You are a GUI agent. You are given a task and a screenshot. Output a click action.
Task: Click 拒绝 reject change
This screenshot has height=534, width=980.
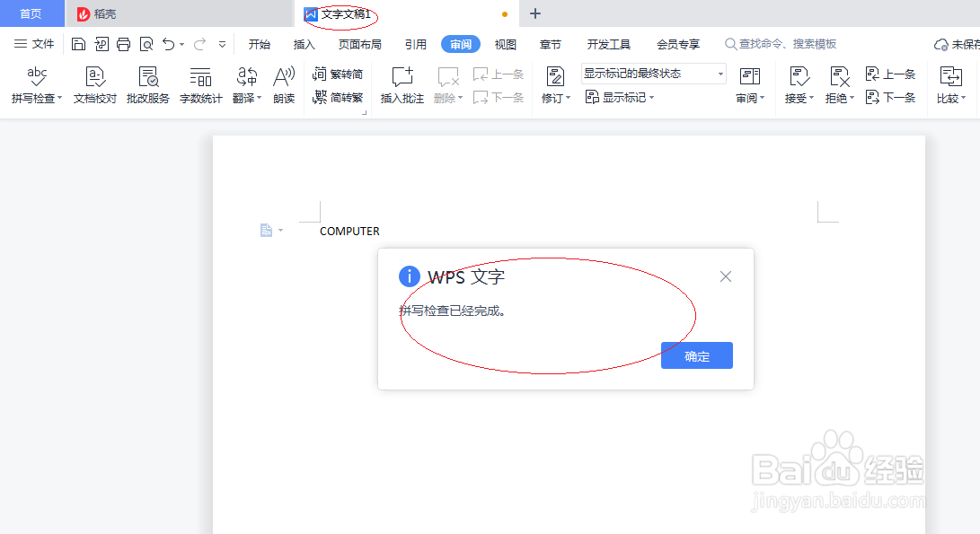839,84
